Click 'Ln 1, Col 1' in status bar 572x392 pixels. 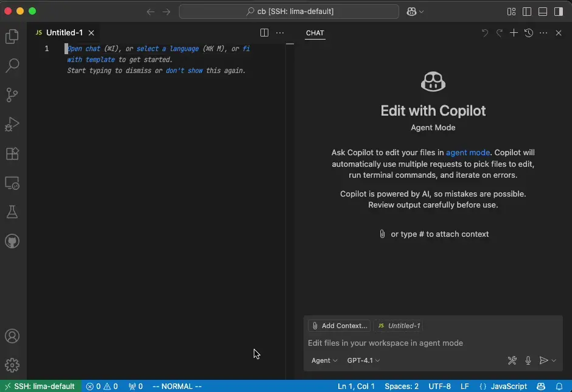pyautogui.click(x=356, y=386)
